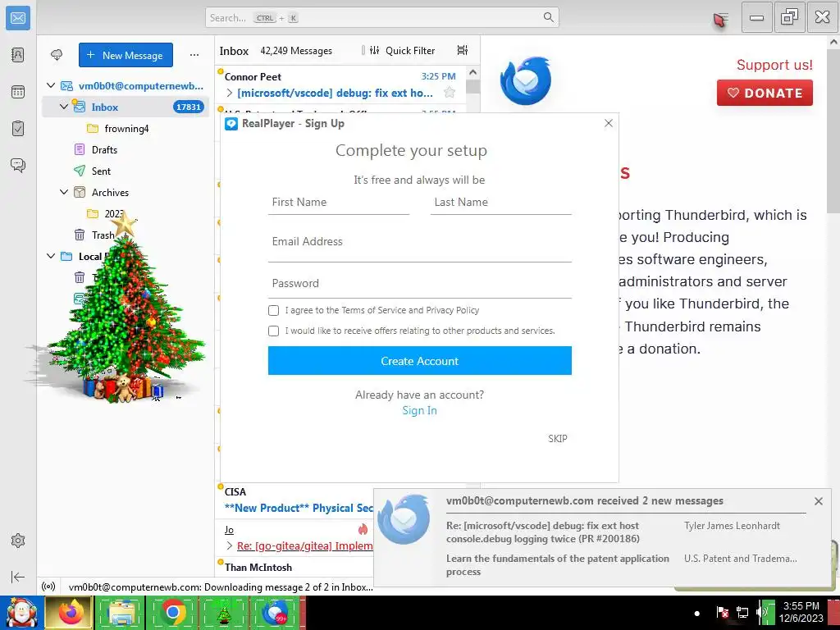
Task: Click the Support us! link
Action: (774, 65)
